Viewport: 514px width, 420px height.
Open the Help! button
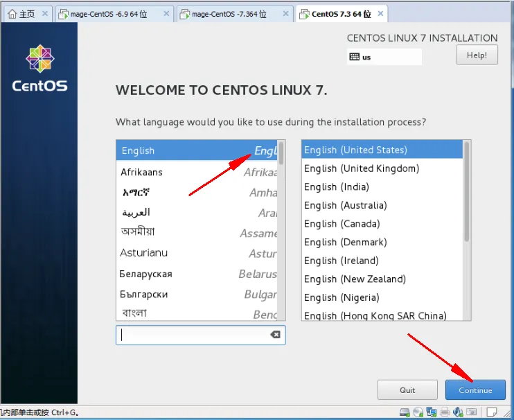click(x=477, y=55)
